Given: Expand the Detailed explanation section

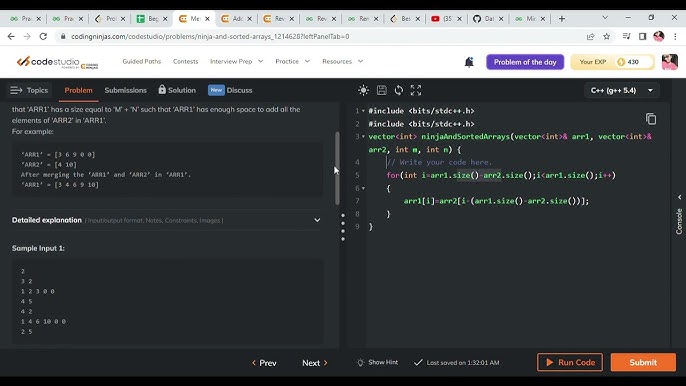Looking at the screenshot, I should (166, 220).
